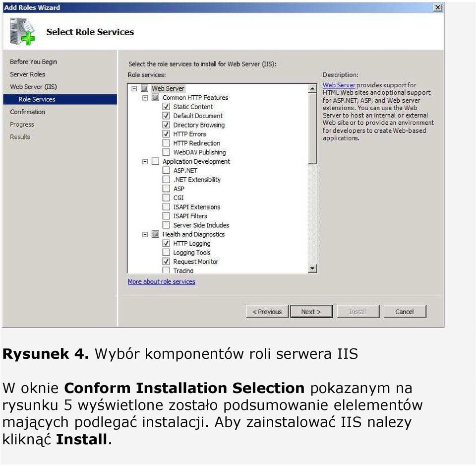Image resolution: width=476 pixels, height=466 pixels.
Task: Enable the WebDAV Publishing checkbox
Action: (166, 152)
